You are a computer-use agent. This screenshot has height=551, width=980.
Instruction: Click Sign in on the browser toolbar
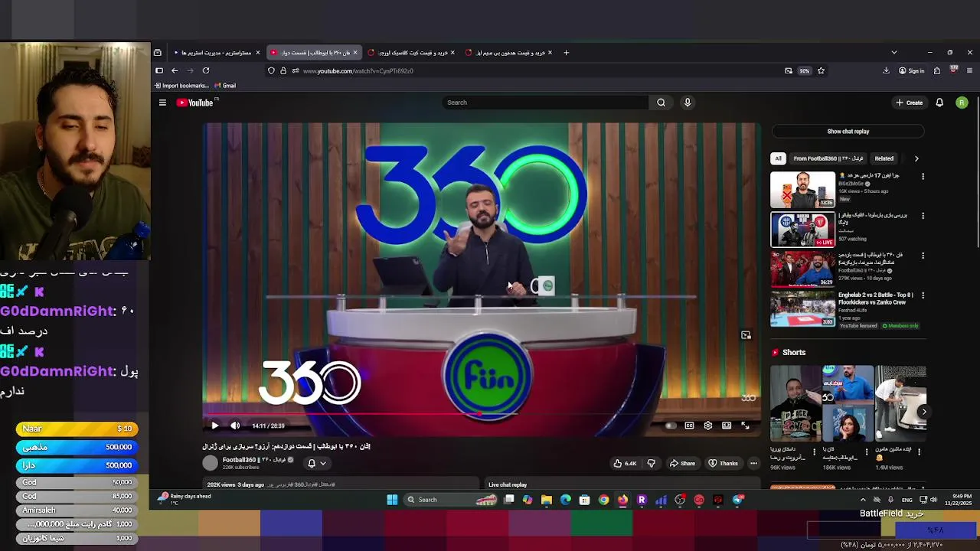[x=911, y=70]
